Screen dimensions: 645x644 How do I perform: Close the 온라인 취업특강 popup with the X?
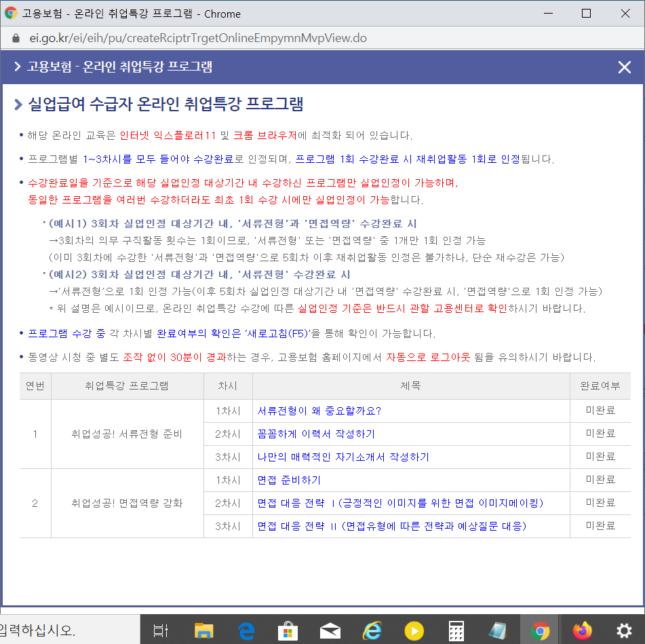[x=624, y=67]
